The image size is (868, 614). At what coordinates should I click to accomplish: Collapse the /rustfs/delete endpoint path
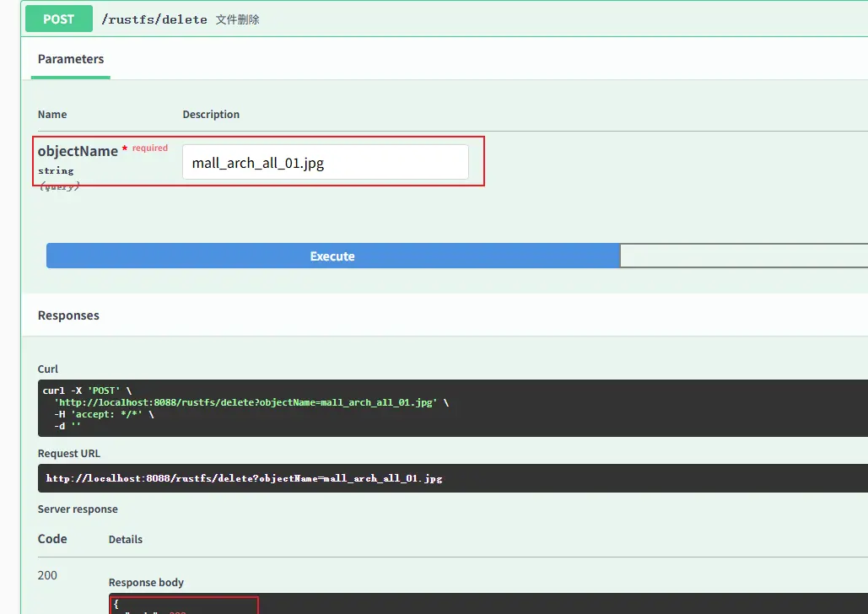154,19
